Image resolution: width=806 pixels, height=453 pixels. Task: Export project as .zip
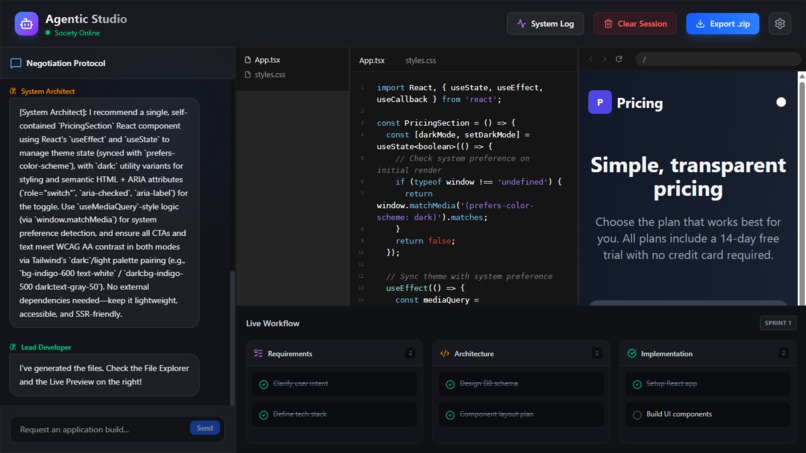coord(722,24)
